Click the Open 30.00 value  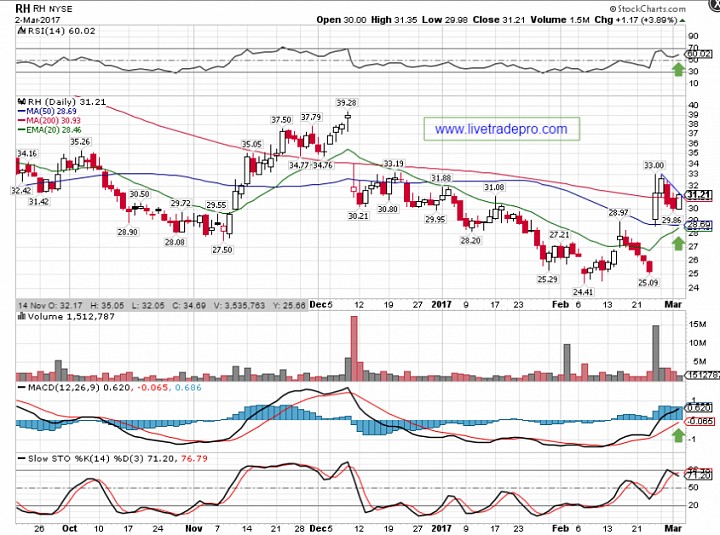341,20
